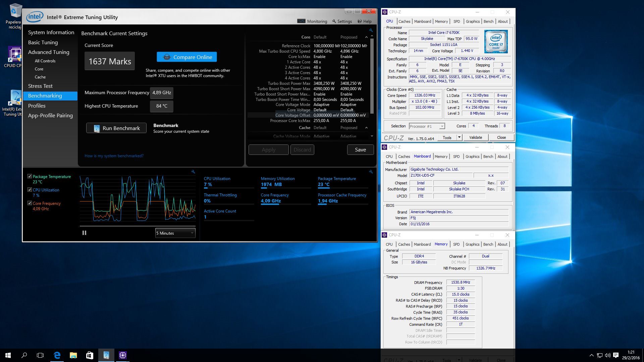This screenshot has height=362, width=644.
Task: Select Benchmarking in XTU sidebar
Action: click(x=50, y=96)
